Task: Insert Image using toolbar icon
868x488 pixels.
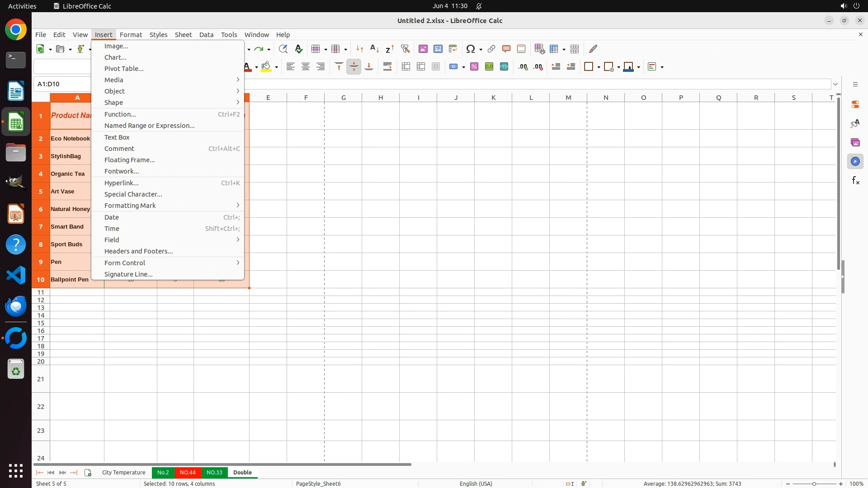Action: click(x=423, y=49)
